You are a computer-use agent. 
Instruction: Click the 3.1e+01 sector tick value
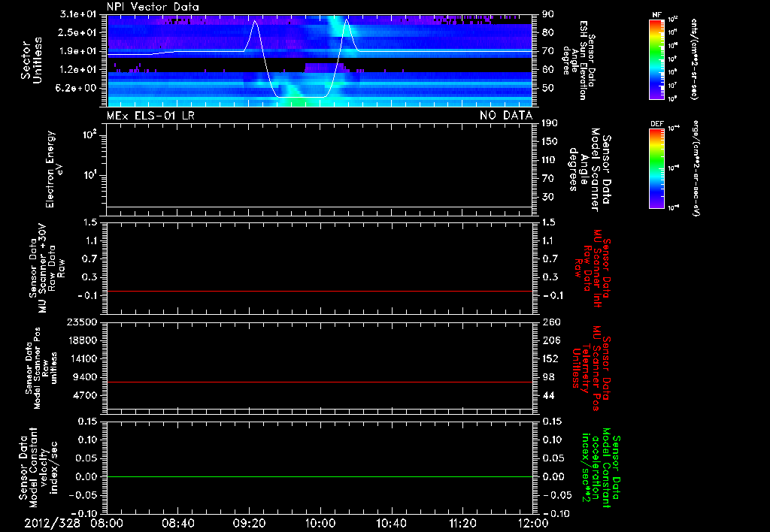pyautogui.click(x=78, y=14)
